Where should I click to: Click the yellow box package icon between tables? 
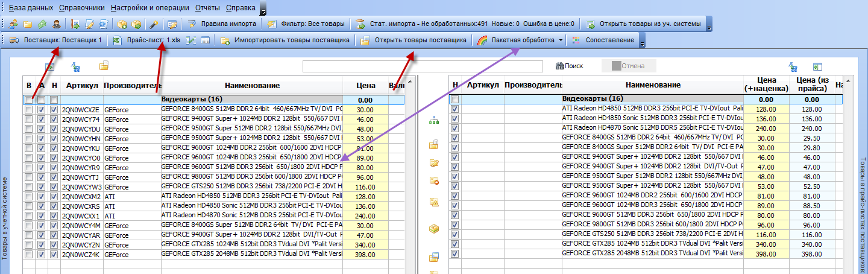click(434, 229)
